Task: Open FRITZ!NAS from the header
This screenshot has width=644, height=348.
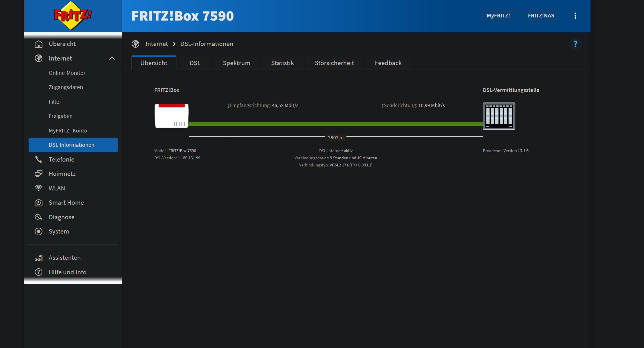Action: (x=541, y=16)
